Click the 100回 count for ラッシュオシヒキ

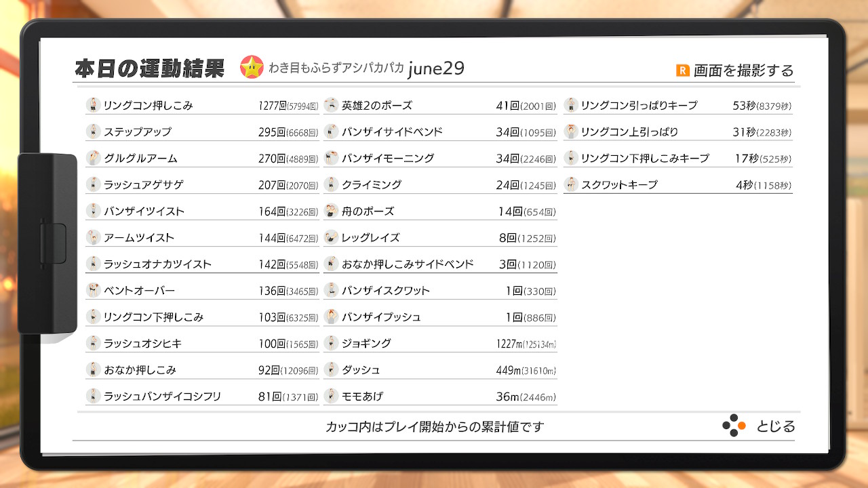tap(272, 344)
